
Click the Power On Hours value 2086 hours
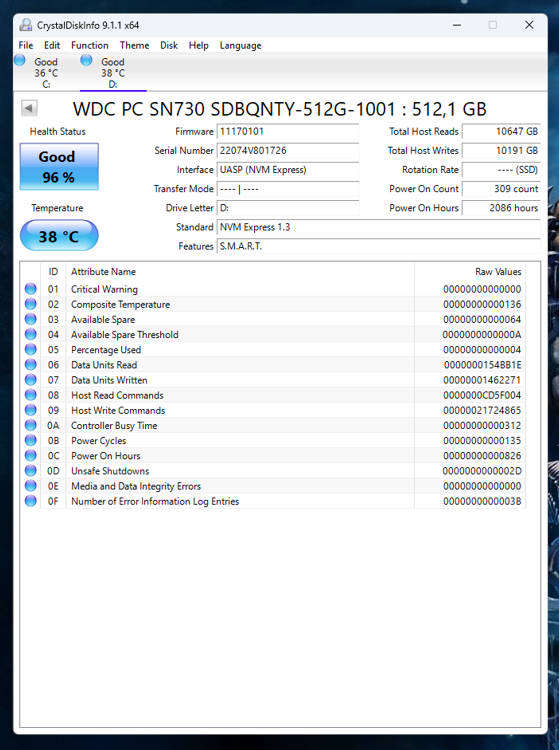pos(501,208)
